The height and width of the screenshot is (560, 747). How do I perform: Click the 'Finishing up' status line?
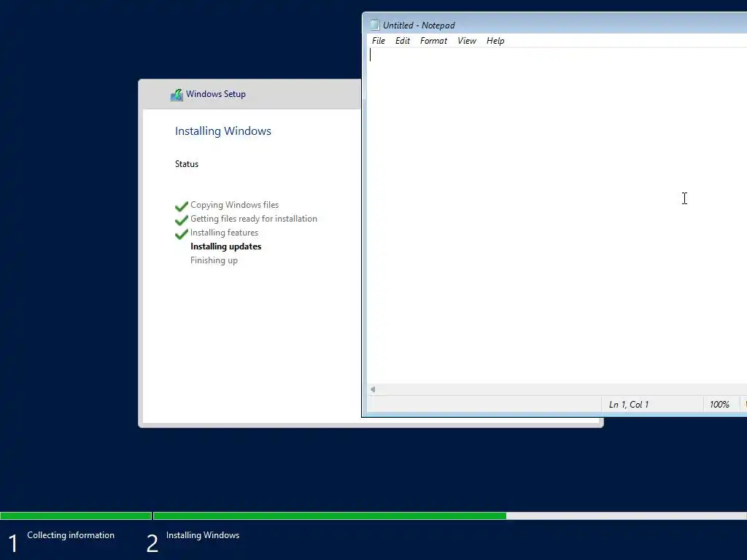[214, 260]
